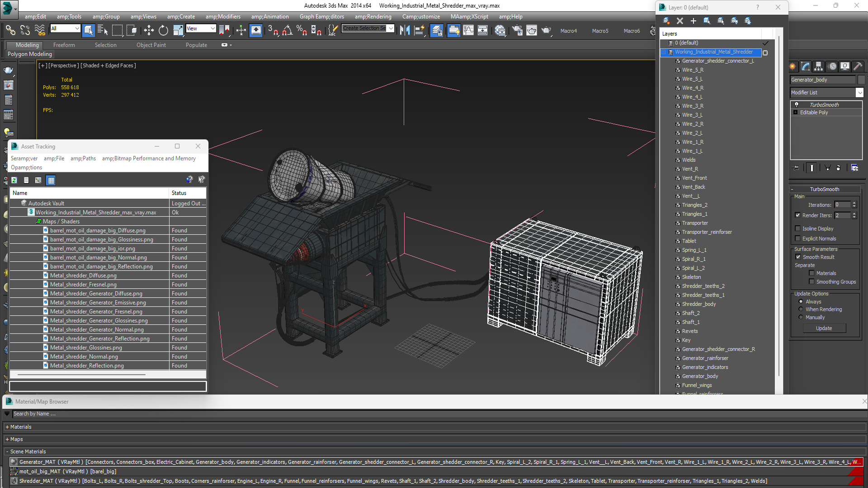Enable Explicit Normals checkbox
868x488 pixels.
[798, 239]
